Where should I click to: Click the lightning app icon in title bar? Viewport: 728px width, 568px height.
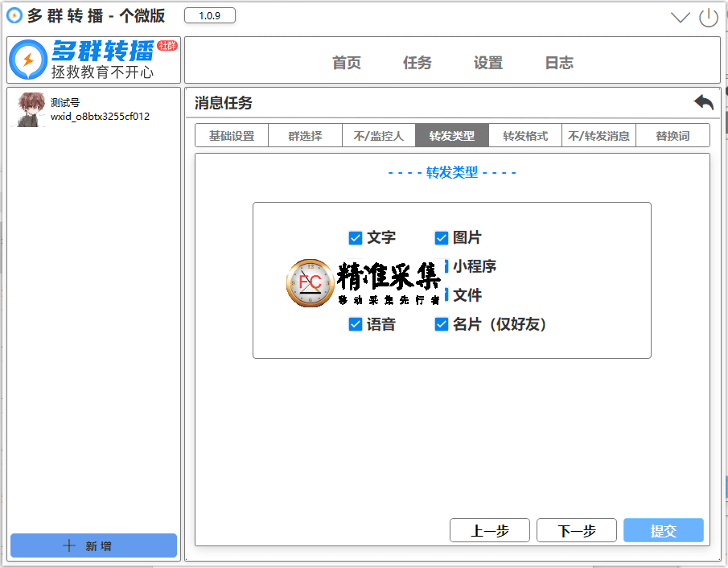14,16
